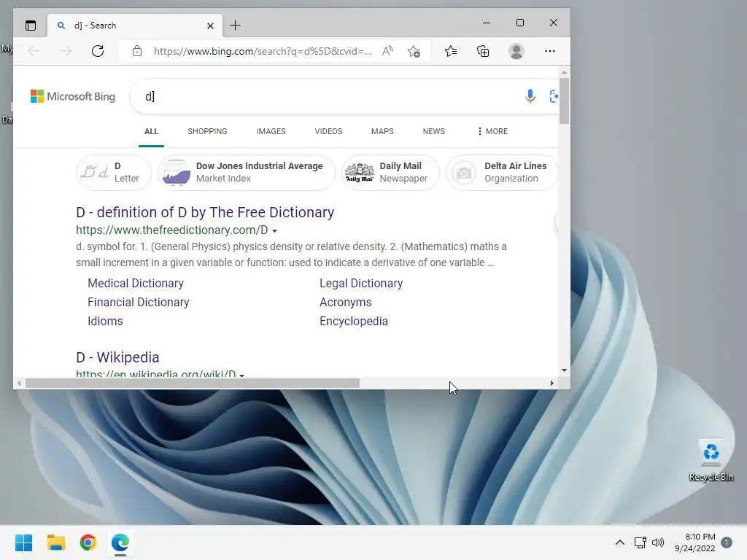Select the Recycle Bin desktop icon
The width and height of the screenshot is (747, 560).
tap(711, 461)
